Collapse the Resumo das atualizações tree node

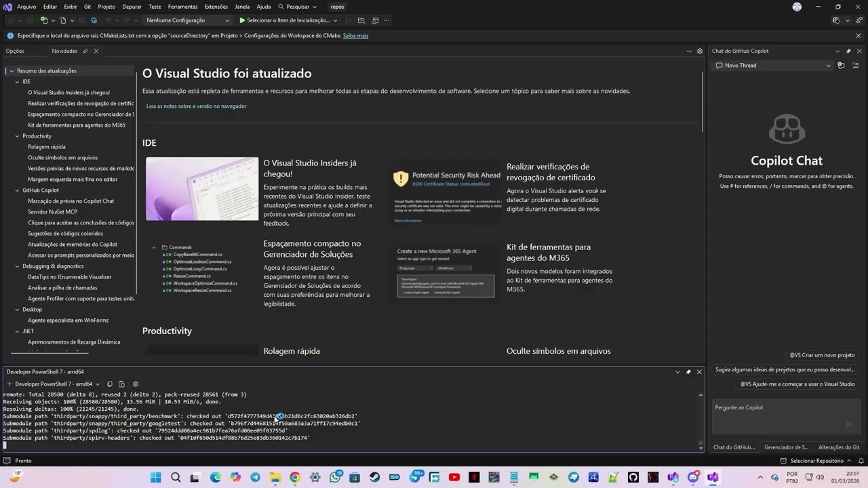[x=12, y=70]
